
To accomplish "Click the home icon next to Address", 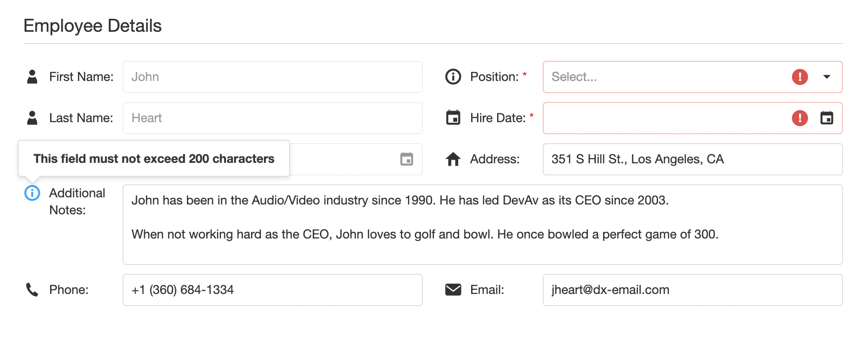I will click(453, 159).
